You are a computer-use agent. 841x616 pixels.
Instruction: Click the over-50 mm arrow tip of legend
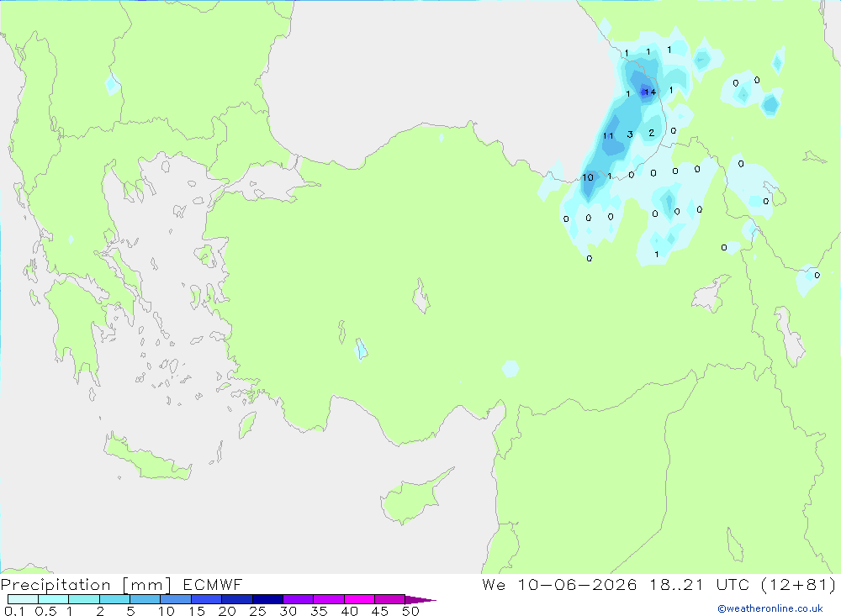pyautogui.click(x=421, y=600)
